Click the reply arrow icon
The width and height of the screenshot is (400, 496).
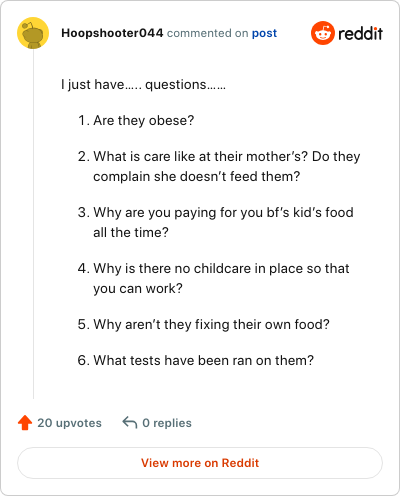point(130,422)
